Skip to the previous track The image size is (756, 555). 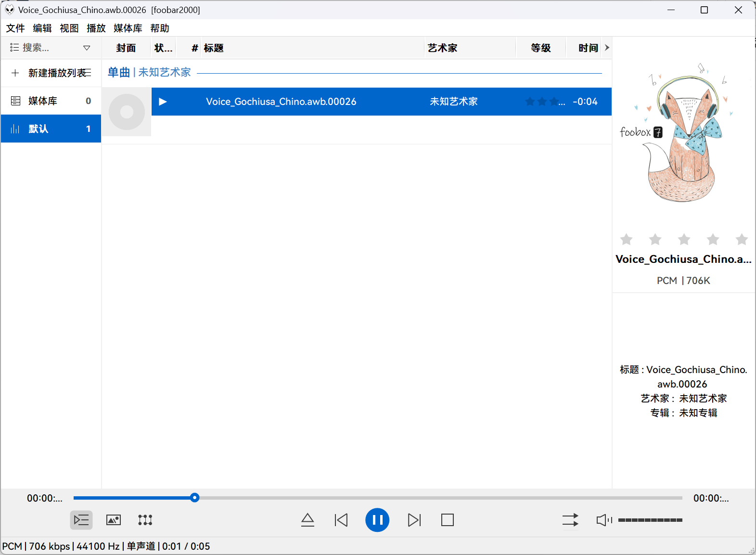[x=341, y=520]
